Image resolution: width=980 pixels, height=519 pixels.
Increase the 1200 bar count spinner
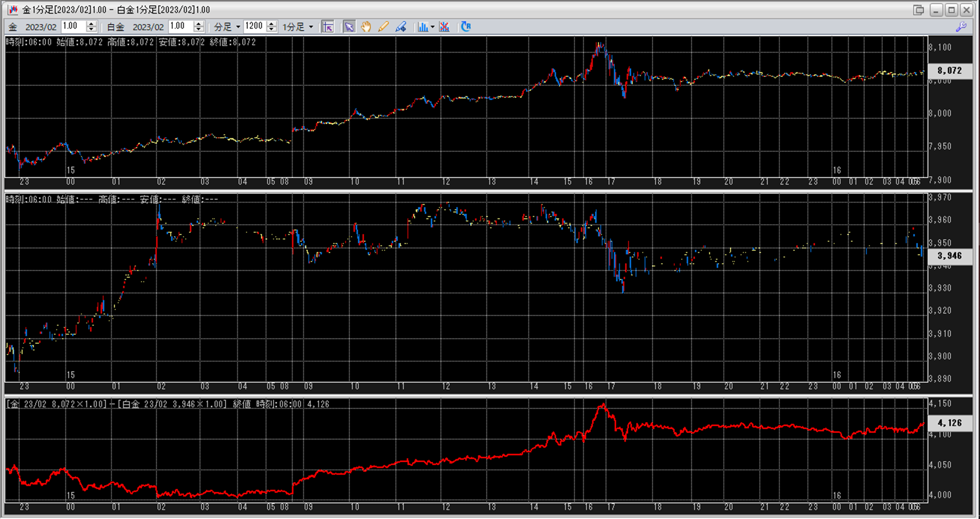point(272,24)
